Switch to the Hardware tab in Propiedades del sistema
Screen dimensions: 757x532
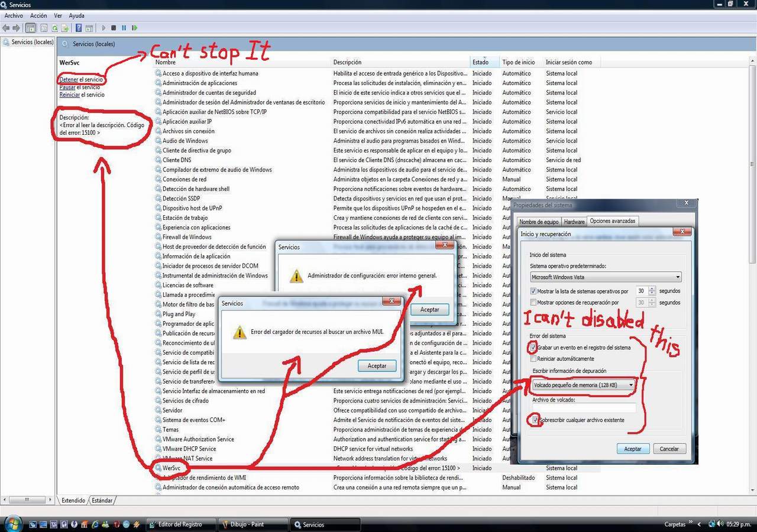pos(574,222)
